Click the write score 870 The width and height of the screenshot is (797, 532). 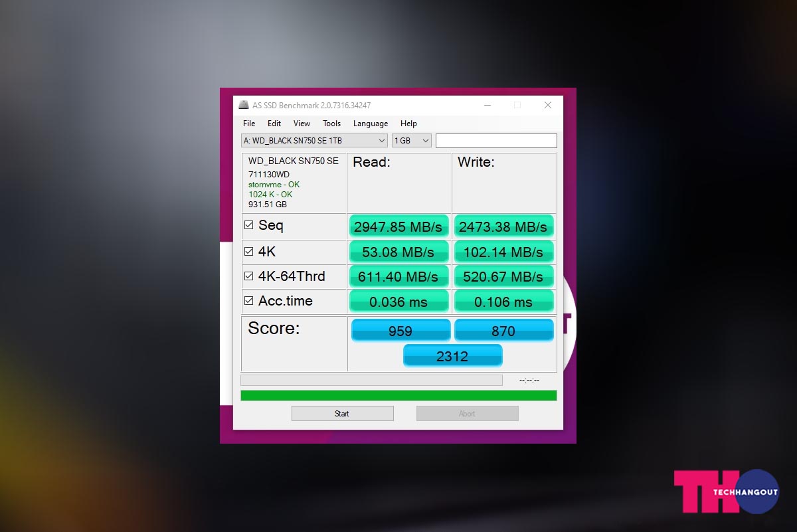coord(503,331)
